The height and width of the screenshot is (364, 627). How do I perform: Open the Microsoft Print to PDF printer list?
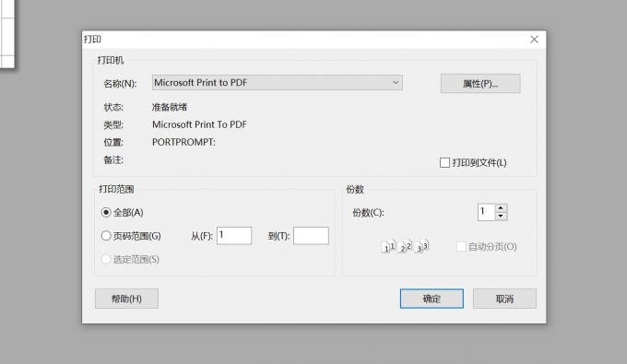click(x=278, y=83)
